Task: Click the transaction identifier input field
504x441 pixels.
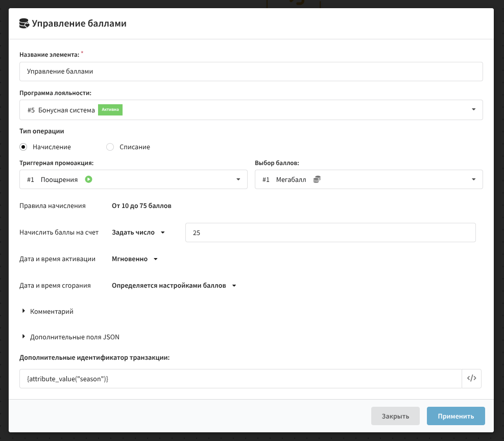Action: click(x=240, y=379)
